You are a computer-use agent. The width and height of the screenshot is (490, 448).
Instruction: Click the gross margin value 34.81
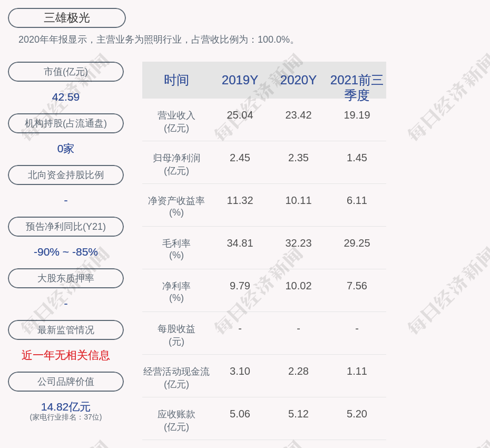[x=240, y=243]
